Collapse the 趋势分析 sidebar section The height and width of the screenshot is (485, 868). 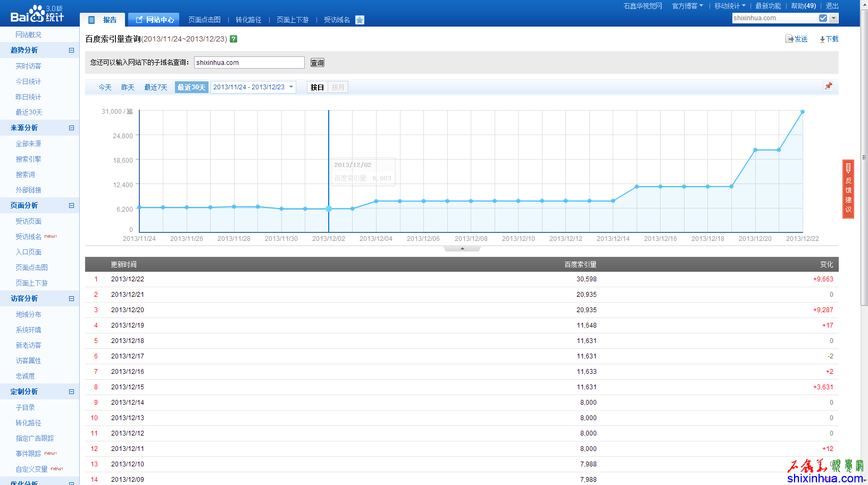71,51
